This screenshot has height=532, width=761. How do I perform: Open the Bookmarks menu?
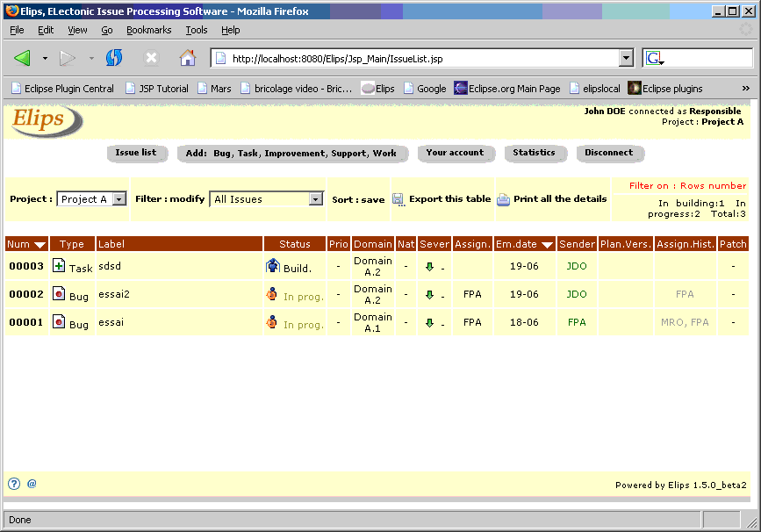(x=148, y=30)
